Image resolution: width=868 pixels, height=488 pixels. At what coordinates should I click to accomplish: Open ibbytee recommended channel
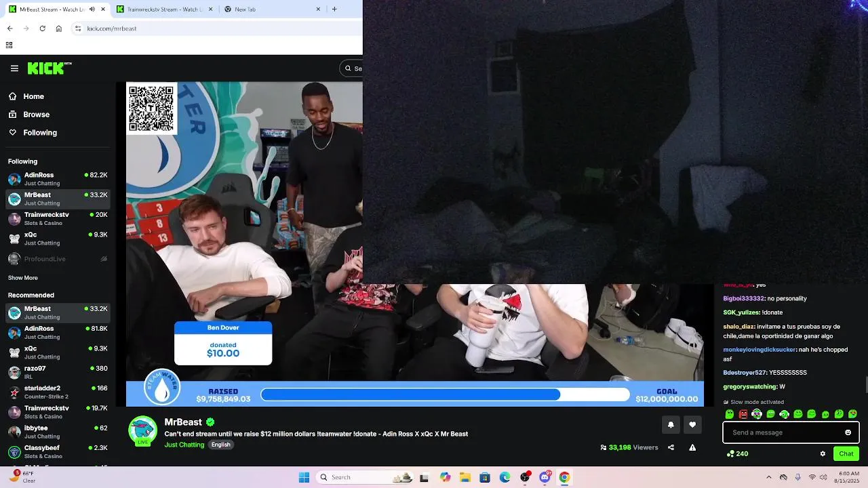(58, 432)
